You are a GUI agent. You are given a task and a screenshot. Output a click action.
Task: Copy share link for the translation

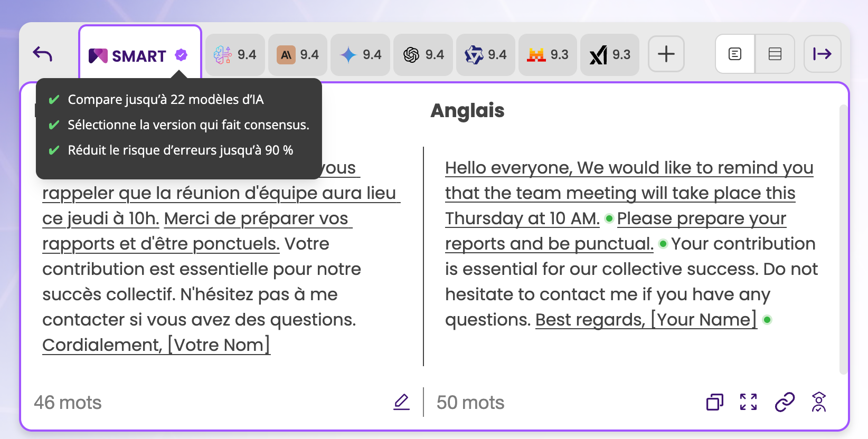[785, 402]
